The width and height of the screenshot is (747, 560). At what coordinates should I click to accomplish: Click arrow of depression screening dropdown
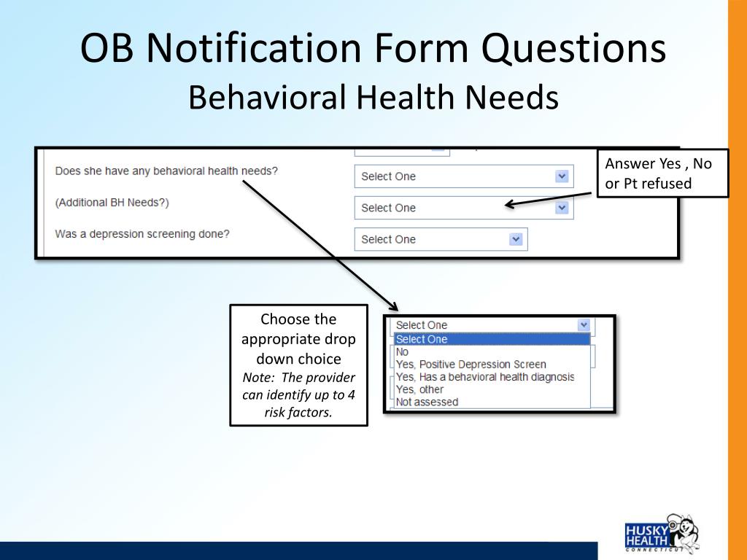[516, 239]
